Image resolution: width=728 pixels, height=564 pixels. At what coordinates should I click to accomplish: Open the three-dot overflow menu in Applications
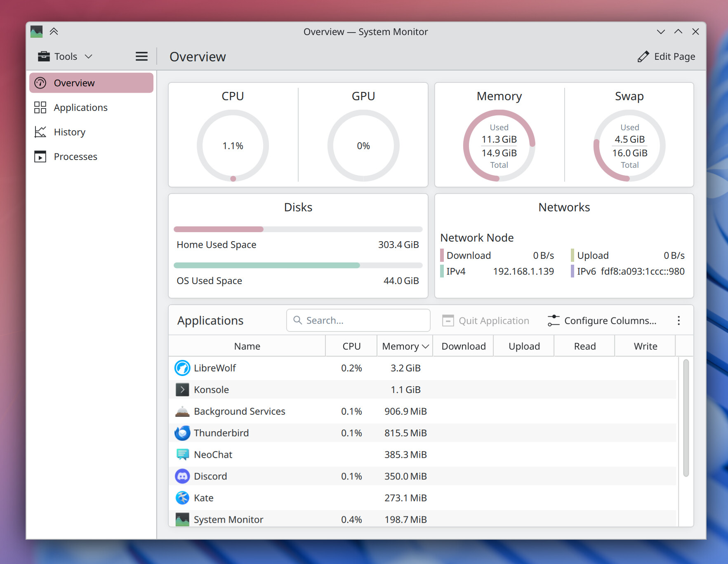pyautogui.click(x=679, y=321)
